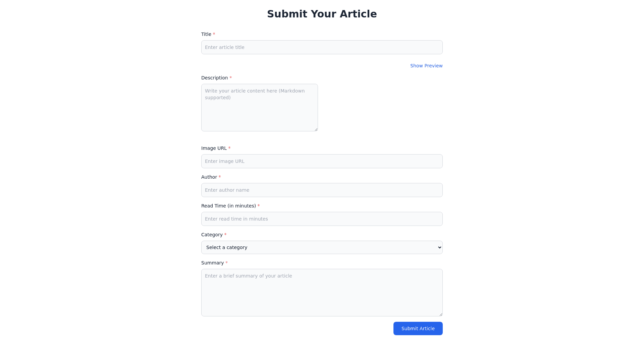Click the Image URL input field
644x362 pixels.
pos(322,161)
